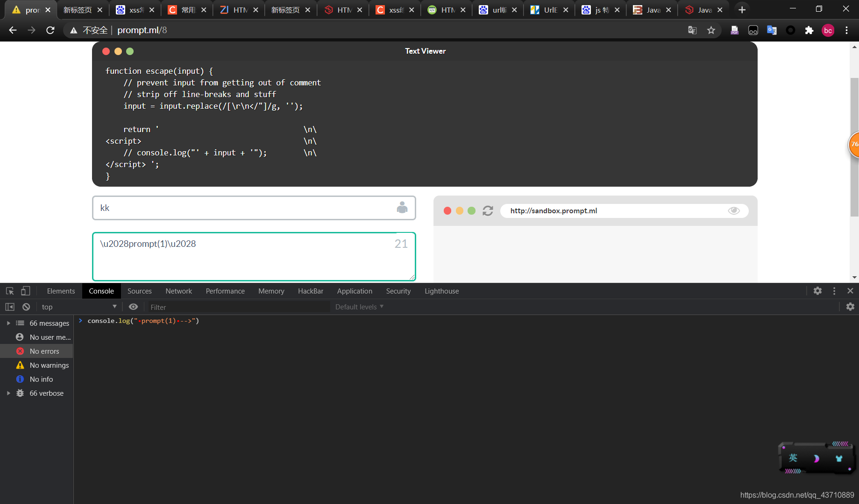Open DevTools settings gear

pyautogui.click(x=817, y=291)
